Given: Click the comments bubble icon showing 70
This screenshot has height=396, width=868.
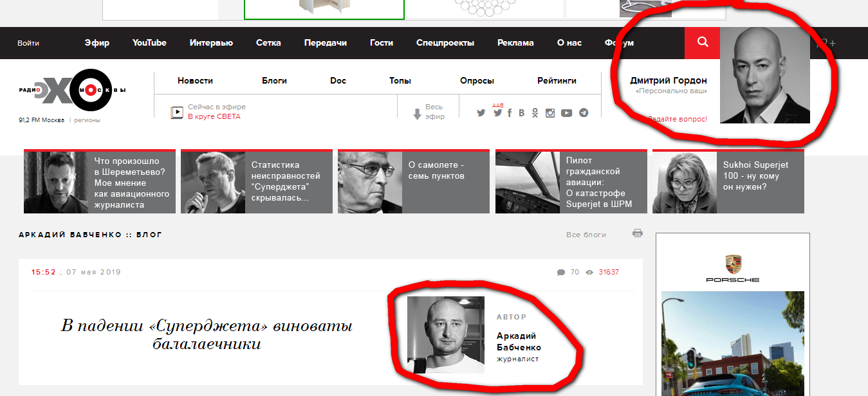Looking at the screenshot, I should (561, 273).
